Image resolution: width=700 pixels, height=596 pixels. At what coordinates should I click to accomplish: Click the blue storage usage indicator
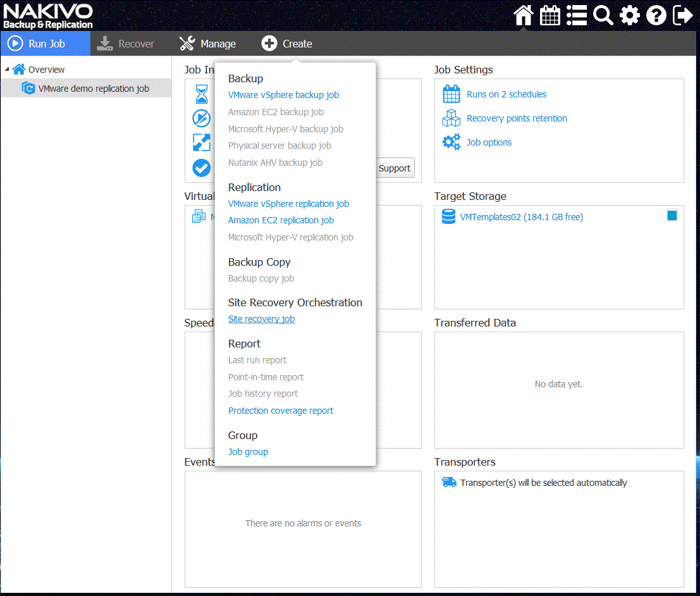coord(672,215)
